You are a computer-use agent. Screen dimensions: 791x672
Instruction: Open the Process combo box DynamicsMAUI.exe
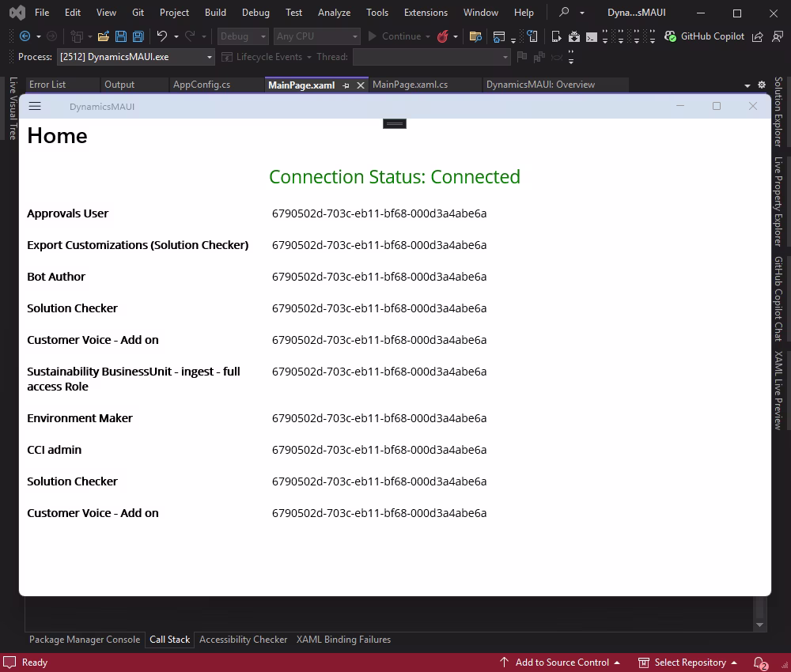coord(135,57)
